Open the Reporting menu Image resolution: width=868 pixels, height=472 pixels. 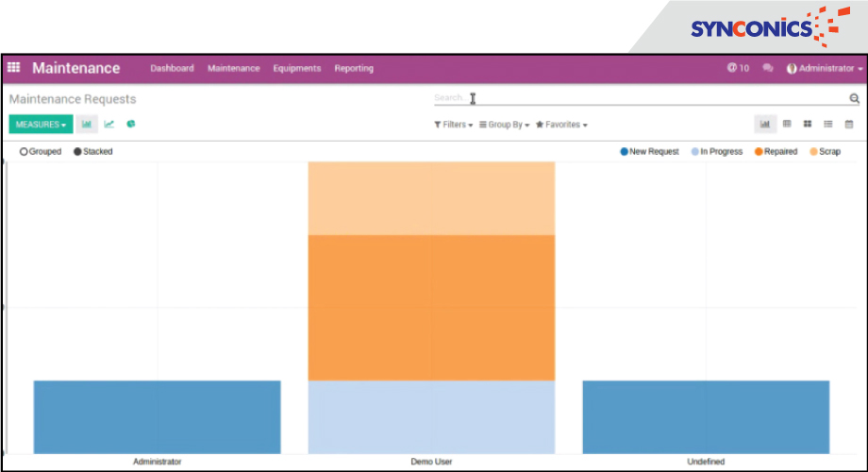tap(354, 68)
